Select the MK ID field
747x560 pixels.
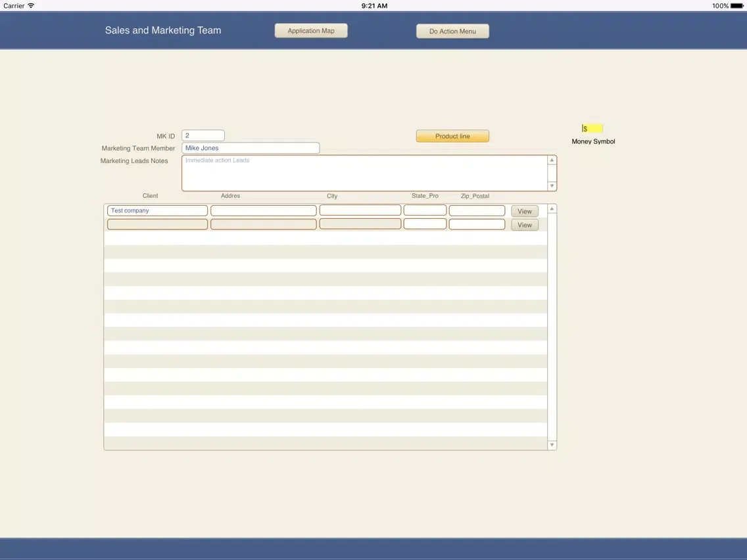click(203, 135)
